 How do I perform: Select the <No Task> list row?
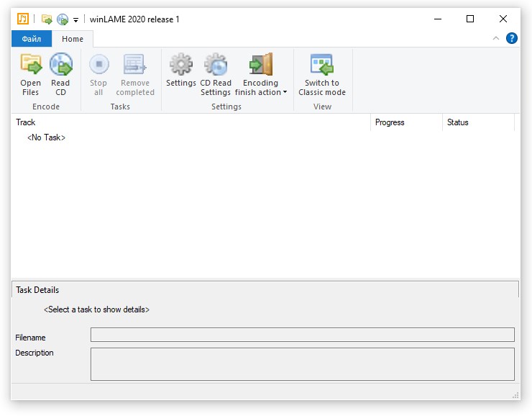[x=46, y=137]
